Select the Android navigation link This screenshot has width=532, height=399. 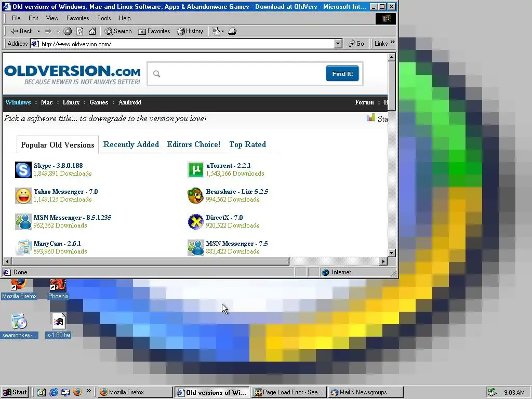tap(129, 102)
